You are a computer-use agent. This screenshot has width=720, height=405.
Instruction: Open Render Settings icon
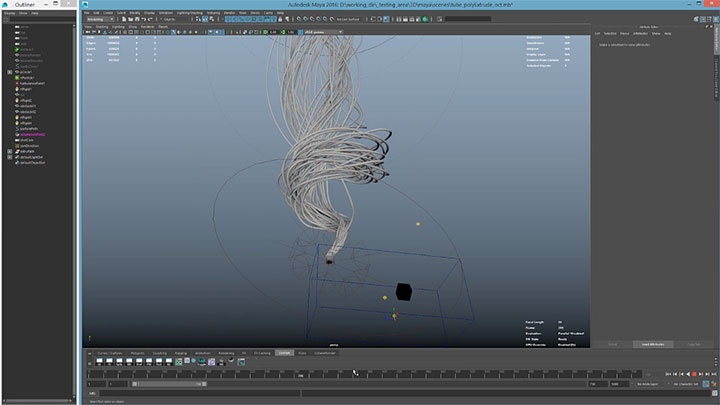418,19
